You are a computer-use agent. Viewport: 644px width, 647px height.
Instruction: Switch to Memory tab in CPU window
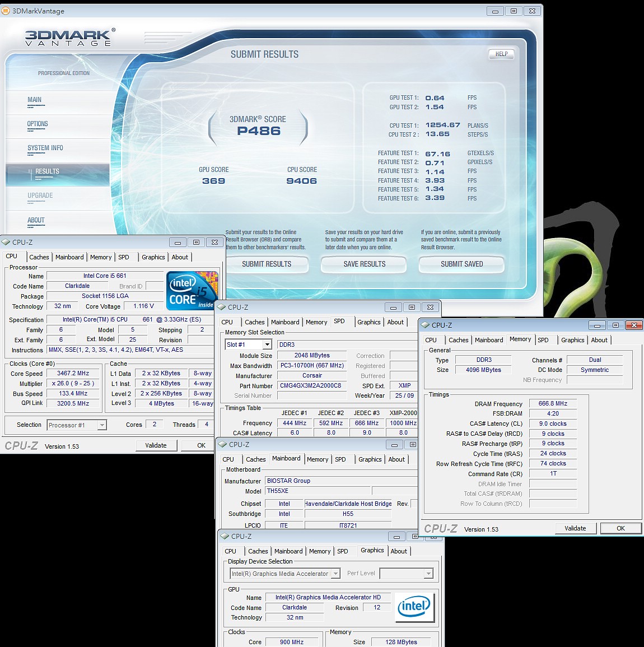pyautogui.click(x=101, y=257)
